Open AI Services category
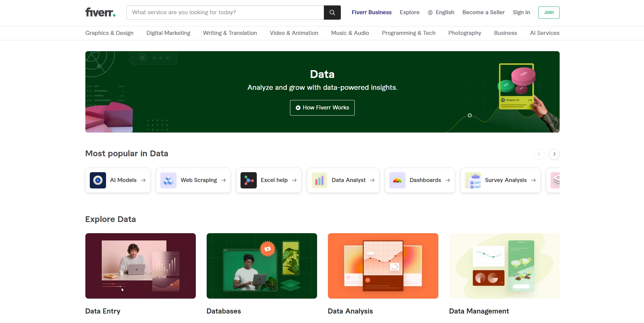Screen dimensions: 644x323 [x=545, y=33]
